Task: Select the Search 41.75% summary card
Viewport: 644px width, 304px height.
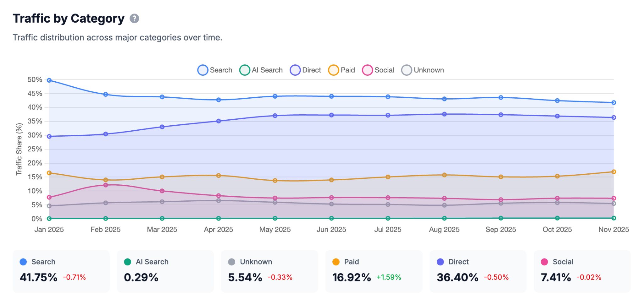Action: coord(61,271)
